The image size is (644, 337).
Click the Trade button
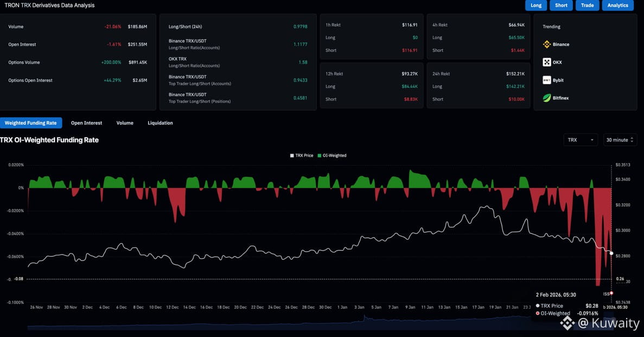[587, 5]
